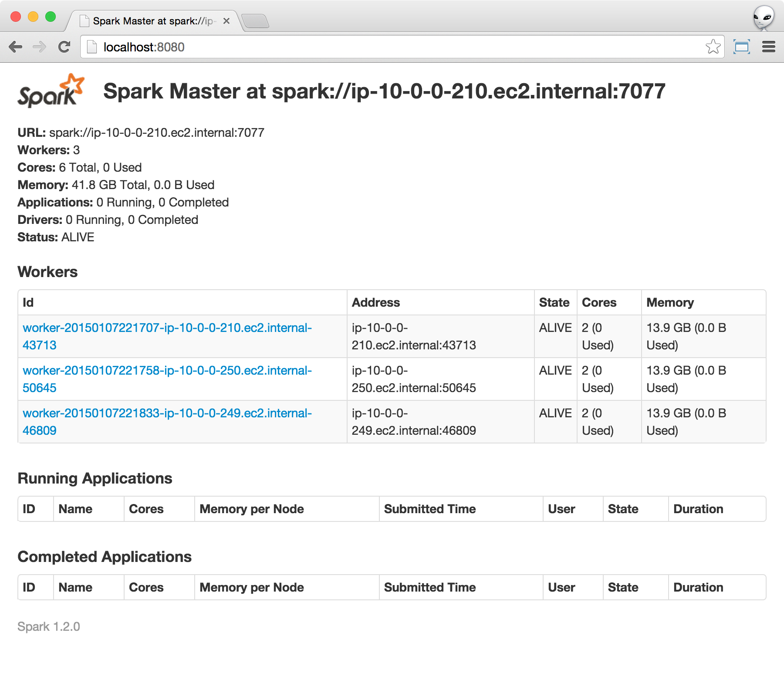
Task: Click Submitted Time header in Running Applications
Action: pos(429,509)
